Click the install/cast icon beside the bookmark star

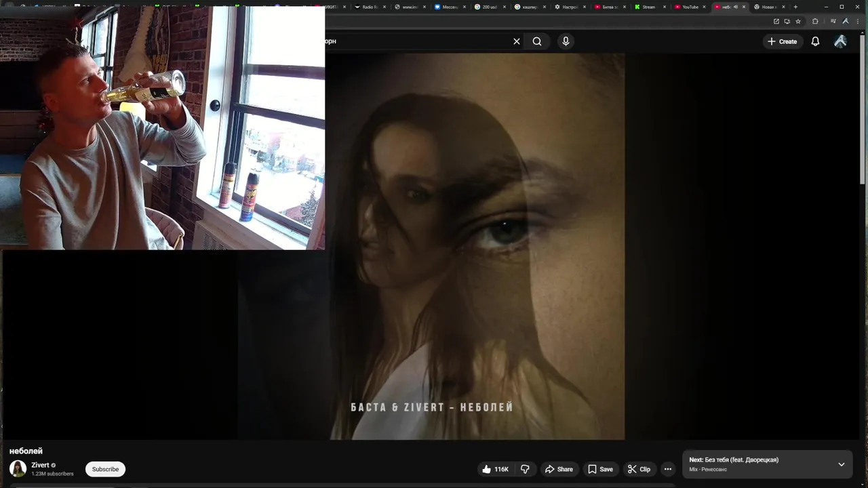[x=787, y=21]
